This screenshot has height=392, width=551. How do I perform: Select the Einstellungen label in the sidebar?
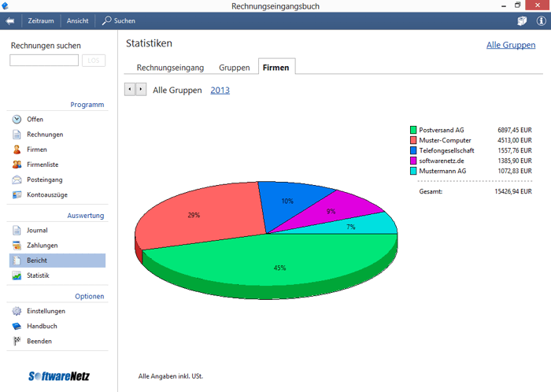tap(46, 311)
